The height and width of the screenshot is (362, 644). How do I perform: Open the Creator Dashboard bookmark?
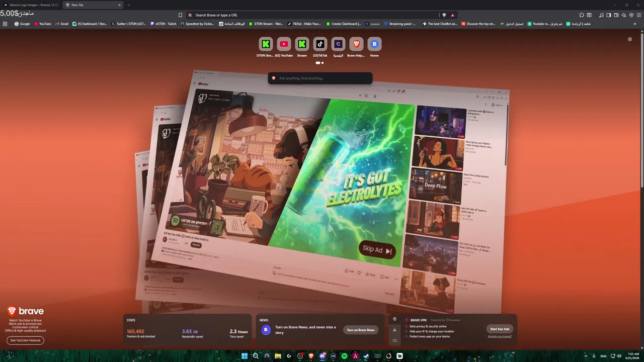click(x=344, y=24)
